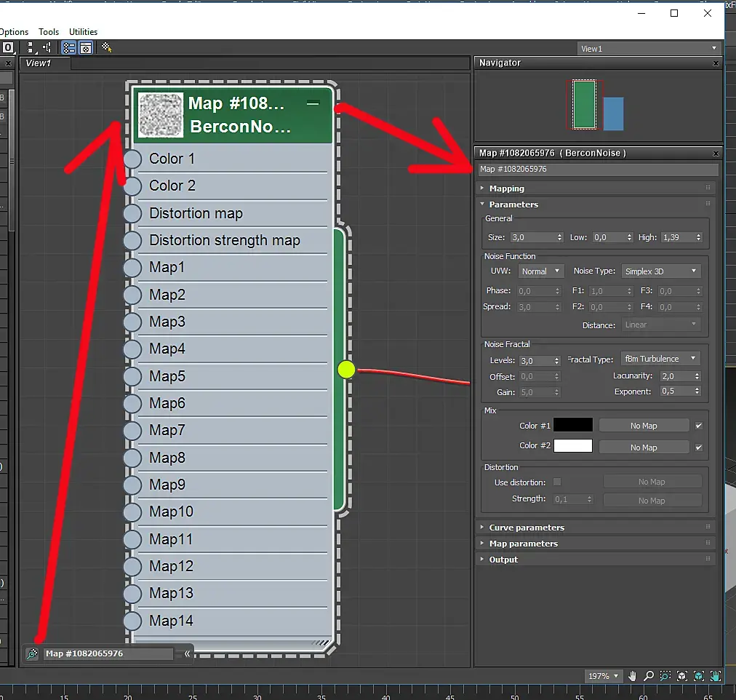Viewport: 736px width, 700px height.
Task: Click the Color #1 No Map button
Action: tap(644, 426)
